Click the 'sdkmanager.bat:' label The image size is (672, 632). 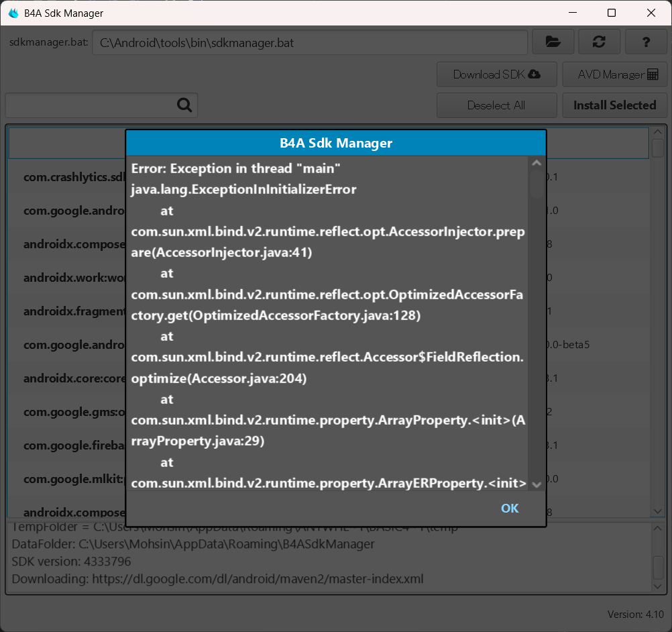point(48,42)
